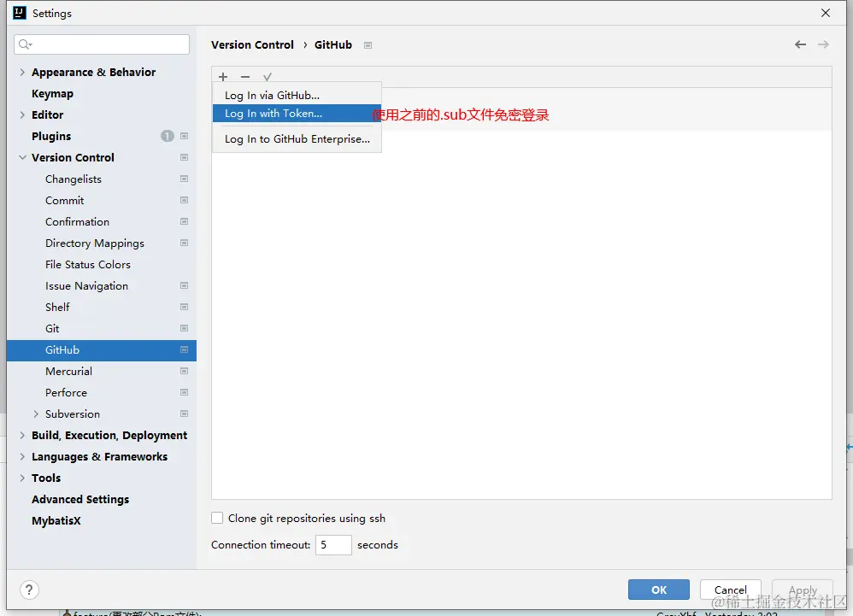Click the project icon on Changelists row
Viewport: 853px width, 616px height.
(x=185, y=179)
